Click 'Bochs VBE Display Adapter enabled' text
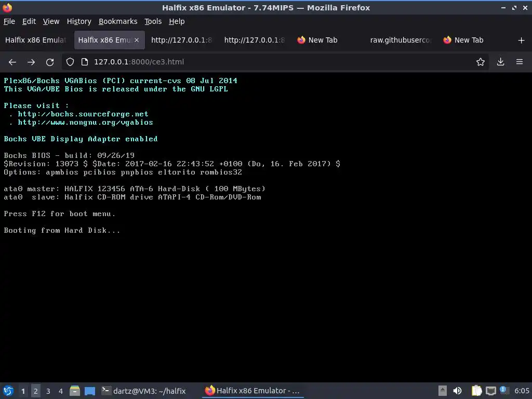This screenshot has height=399, width=532. click(81, 139)
